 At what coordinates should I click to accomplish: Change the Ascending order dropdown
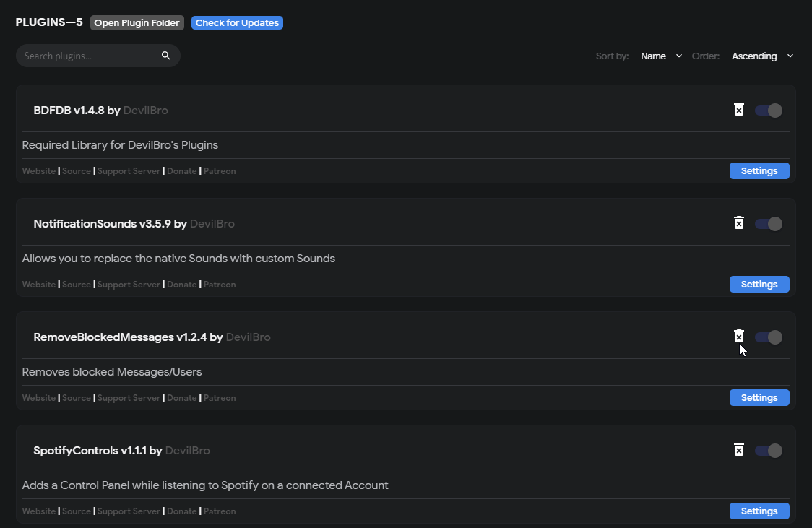[761, 56]
